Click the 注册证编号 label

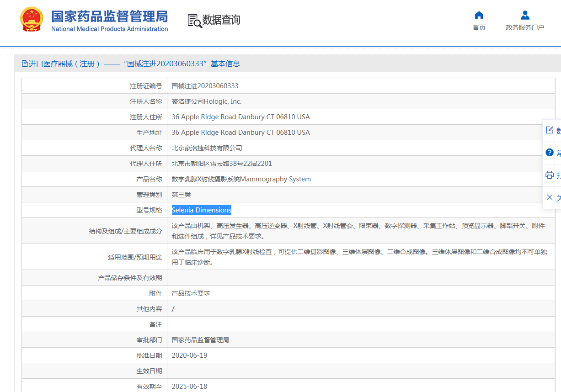pos(146,86)
